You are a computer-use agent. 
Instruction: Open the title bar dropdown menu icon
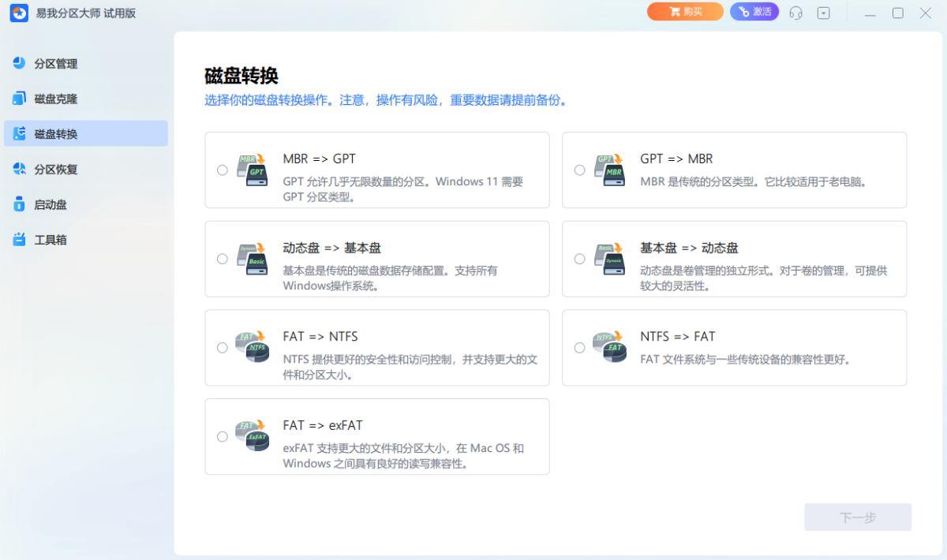pos(824,13)
